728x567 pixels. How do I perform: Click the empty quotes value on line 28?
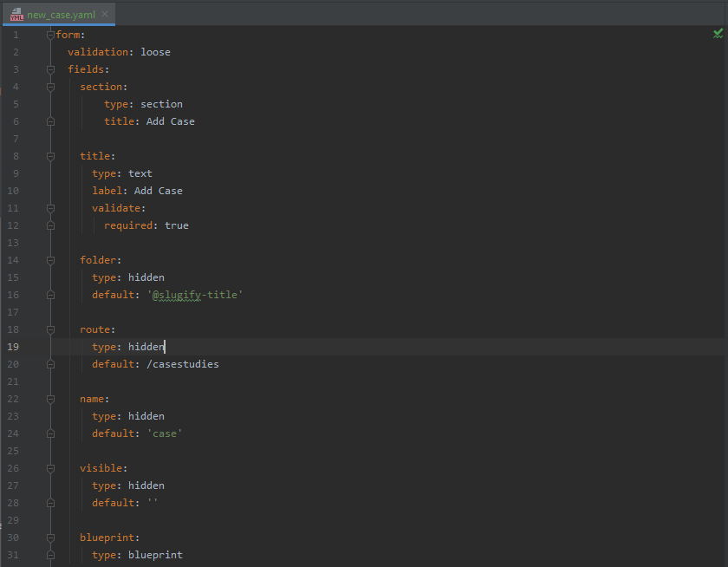[x=153, y=503]
